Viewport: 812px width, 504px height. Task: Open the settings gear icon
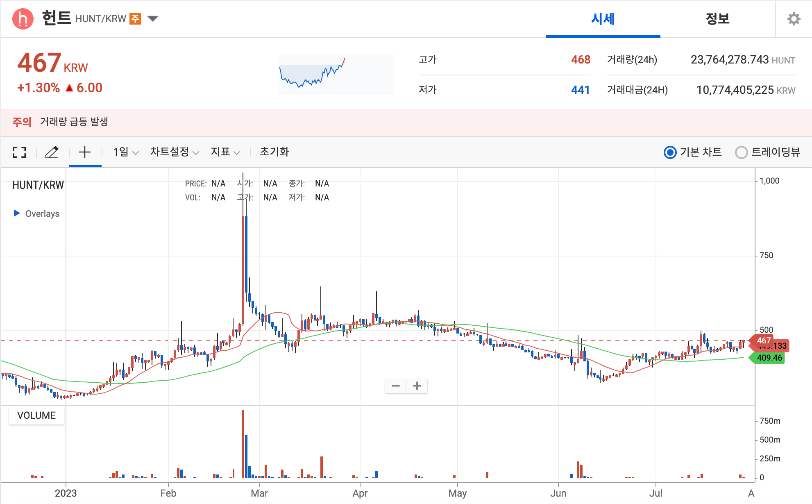point(794,19)
